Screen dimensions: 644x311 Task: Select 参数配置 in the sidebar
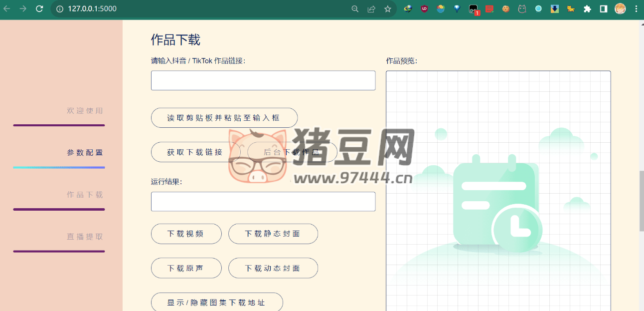point(85,153)
